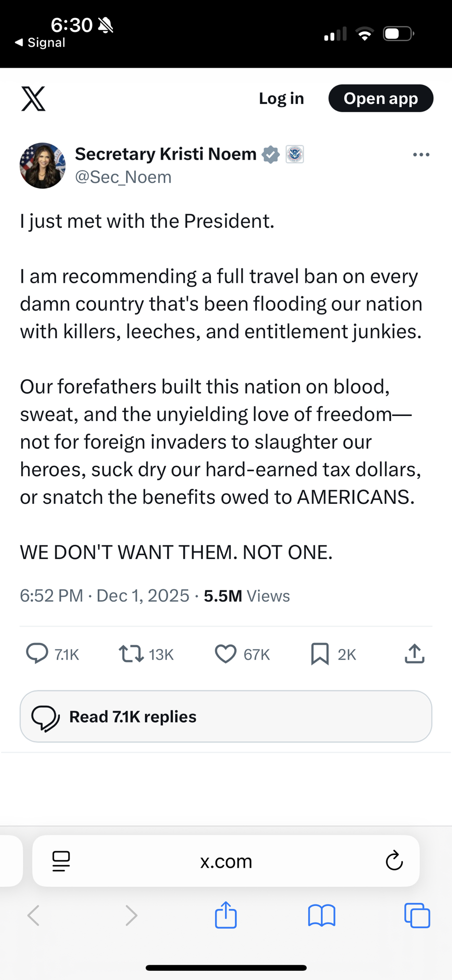Like the post with heart icon

pos(226,654)
